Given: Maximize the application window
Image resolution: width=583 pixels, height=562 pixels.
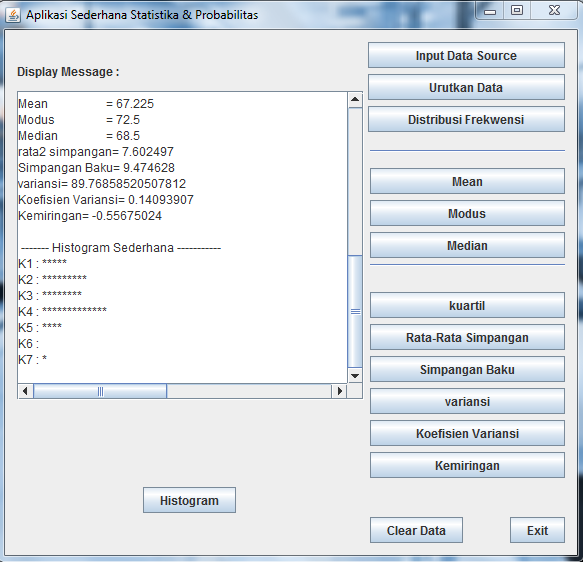Looking at the screenshot, I should tap(517, 10).
